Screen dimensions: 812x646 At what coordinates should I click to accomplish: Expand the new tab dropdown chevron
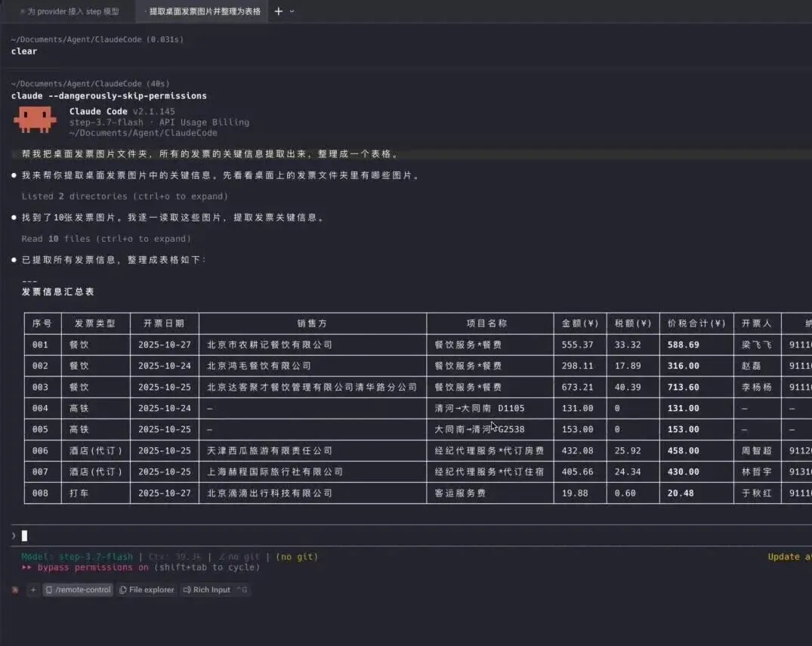pyautogui.click(x=292, y=11)
